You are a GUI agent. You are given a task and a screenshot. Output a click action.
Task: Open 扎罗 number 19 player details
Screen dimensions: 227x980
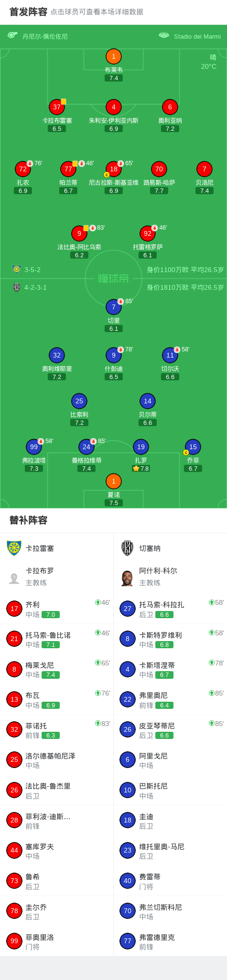coord(141,447)
